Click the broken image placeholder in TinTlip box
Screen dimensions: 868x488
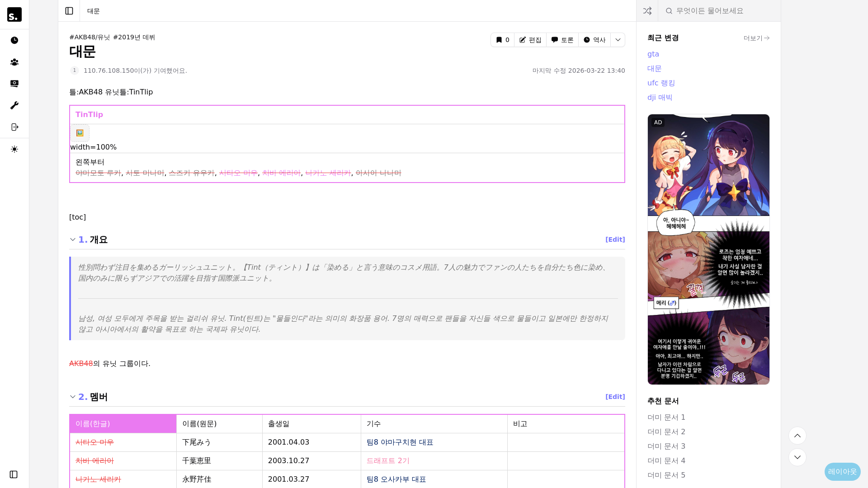[80, 133]
